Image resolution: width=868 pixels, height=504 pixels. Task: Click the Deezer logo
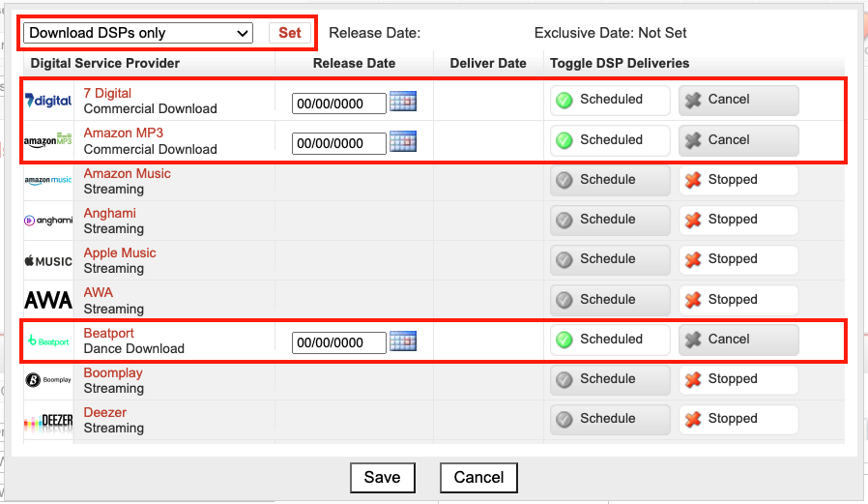pyautogui.click(x=48, y=423)
